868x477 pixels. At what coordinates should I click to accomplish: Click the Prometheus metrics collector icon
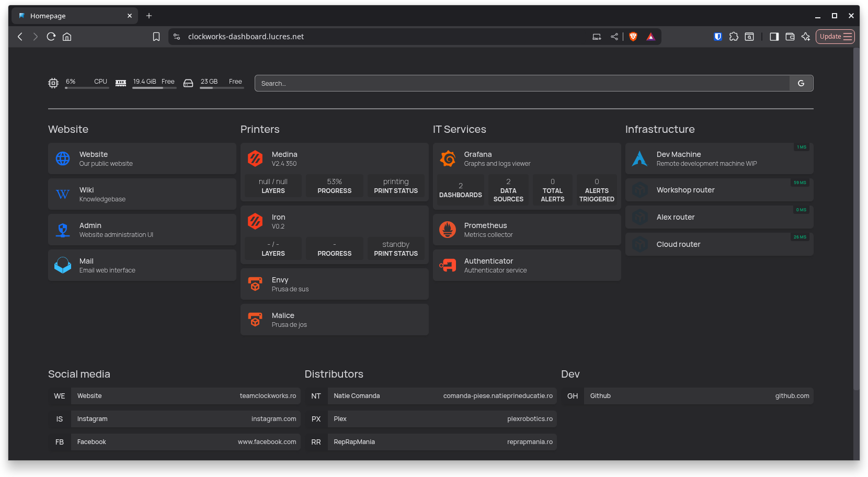[448, 229]
